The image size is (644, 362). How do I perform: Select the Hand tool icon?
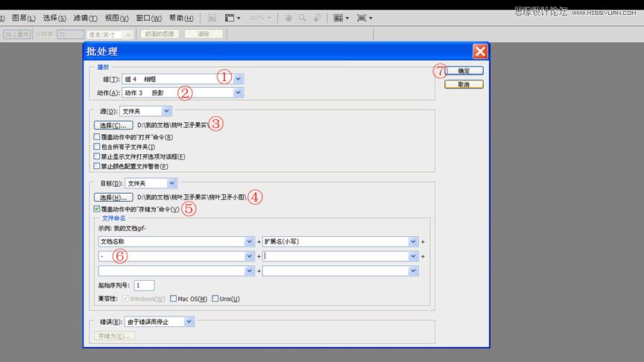click(x=288, y=18)
